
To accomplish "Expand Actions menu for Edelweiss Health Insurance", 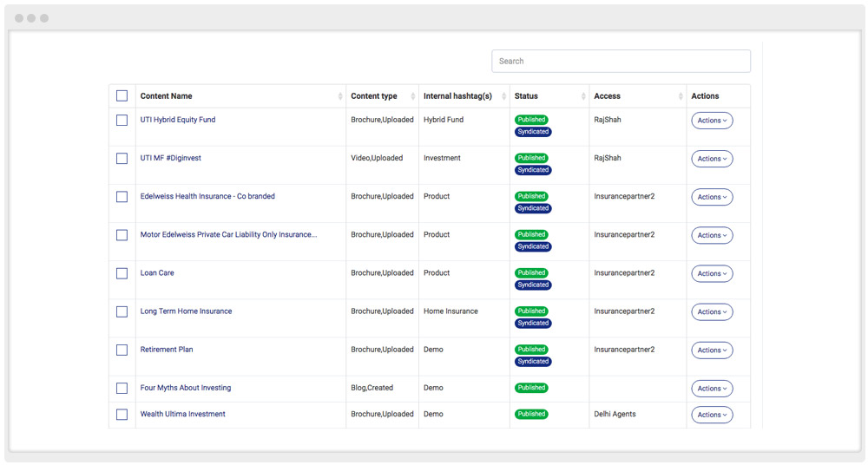I will [x=712, y=197].
